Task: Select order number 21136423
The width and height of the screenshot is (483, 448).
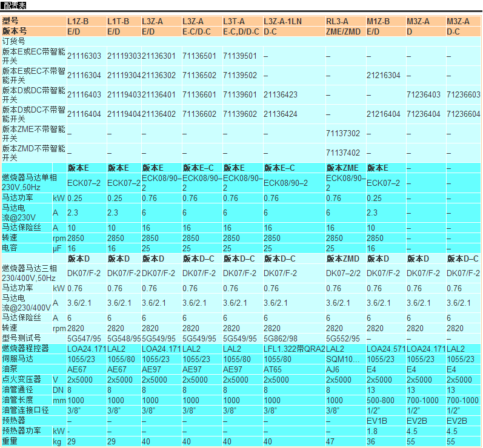Action: 281,95
